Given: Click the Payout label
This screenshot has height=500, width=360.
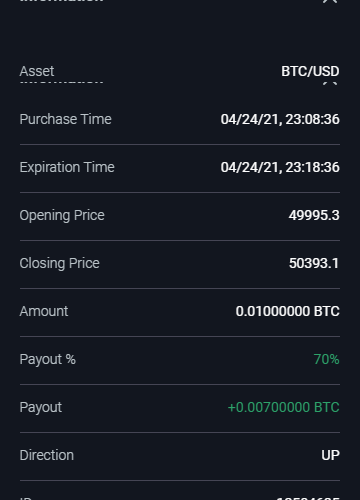Looking at the screenshot, I should pyautogui.click(x=41, y=407).
